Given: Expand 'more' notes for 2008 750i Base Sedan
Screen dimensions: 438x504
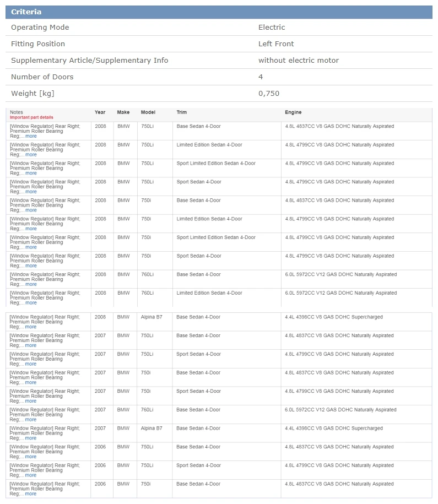Looking at the screenshot, I should coord(31,210).
